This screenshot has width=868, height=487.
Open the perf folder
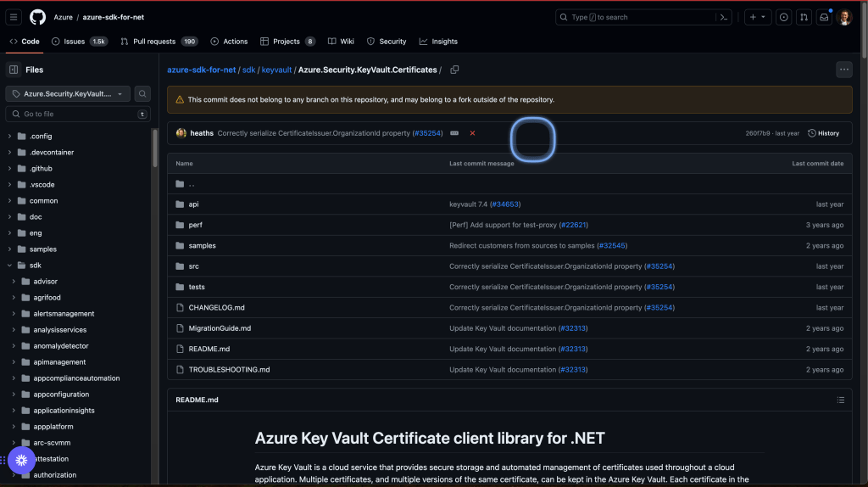[x=196, y=225]
